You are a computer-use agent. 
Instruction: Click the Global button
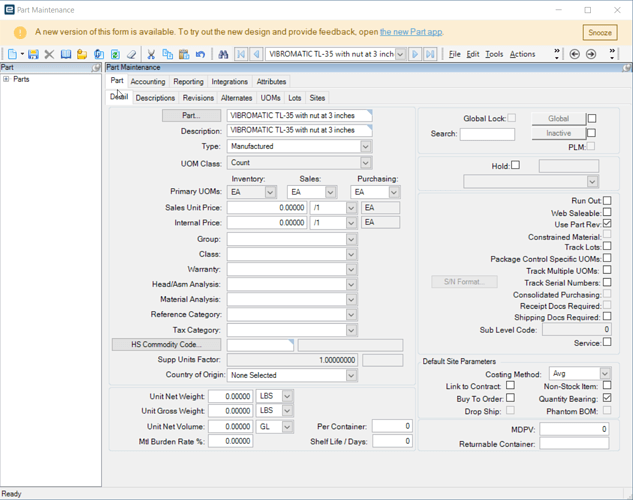coord(559,118)
